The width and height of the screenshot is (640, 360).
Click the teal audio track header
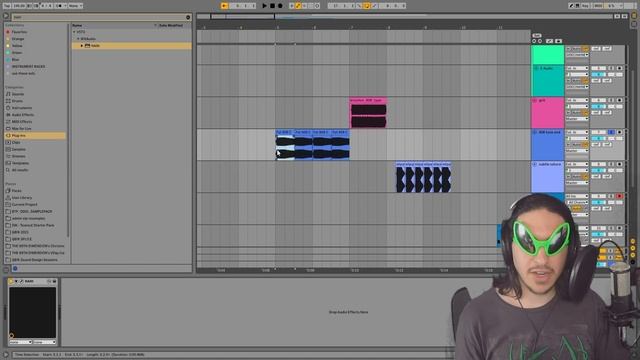[547, 80]
